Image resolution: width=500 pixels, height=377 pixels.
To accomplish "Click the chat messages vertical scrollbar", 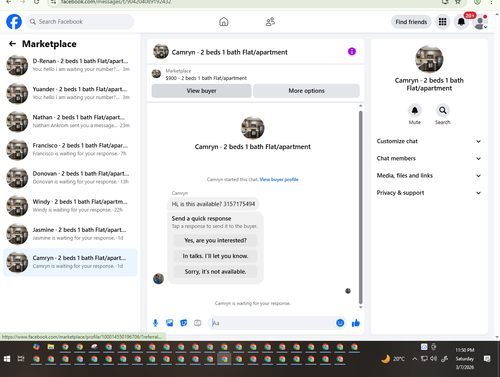I will coord(360,207).
